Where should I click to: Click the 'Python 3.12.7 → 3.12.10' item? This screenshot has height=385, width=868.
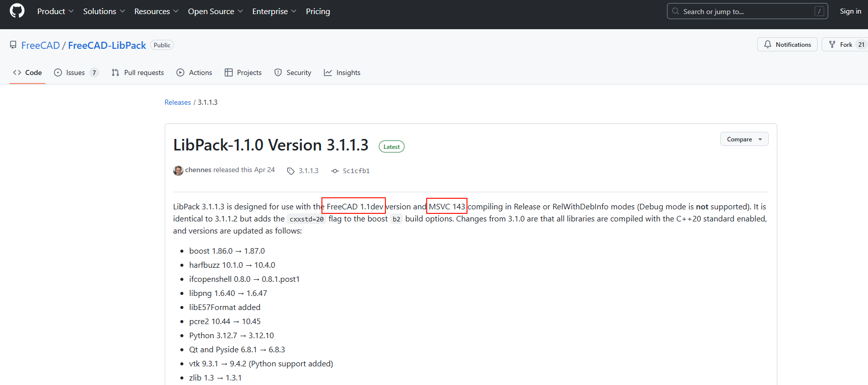(x=232, y=335)
